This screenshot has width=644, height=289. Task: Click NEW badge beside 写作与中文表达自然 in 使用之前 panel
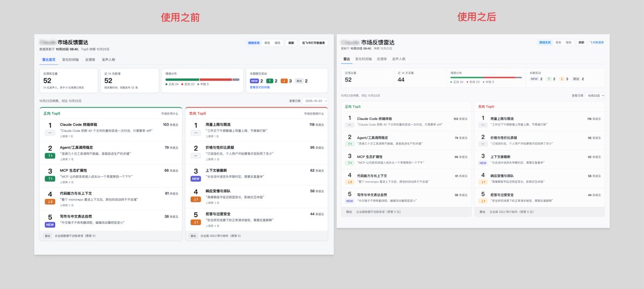50,225
